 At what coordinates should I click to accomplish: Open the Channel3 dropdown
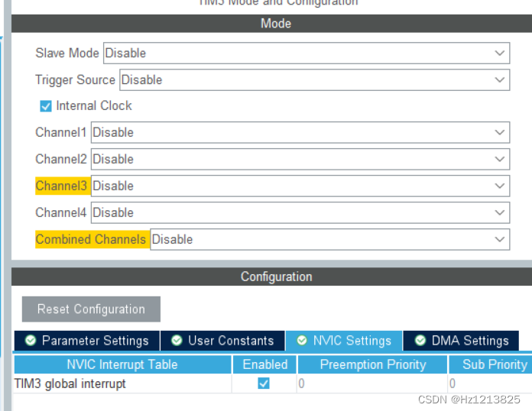(x=300, y=186)
